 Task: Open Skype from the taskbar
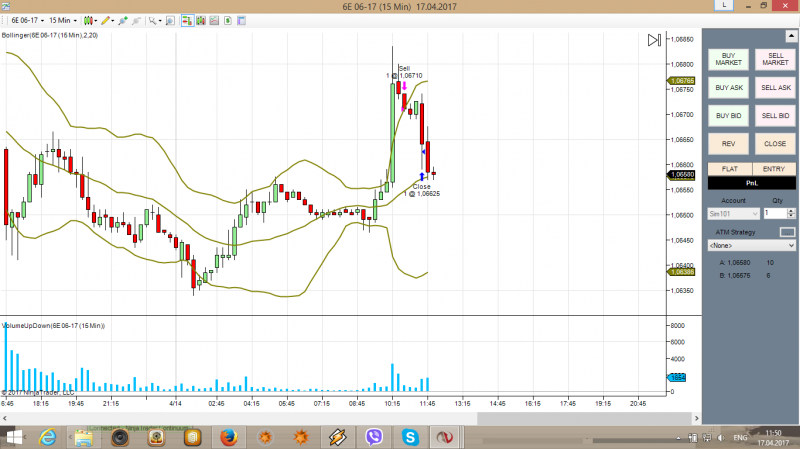(410, 437)
